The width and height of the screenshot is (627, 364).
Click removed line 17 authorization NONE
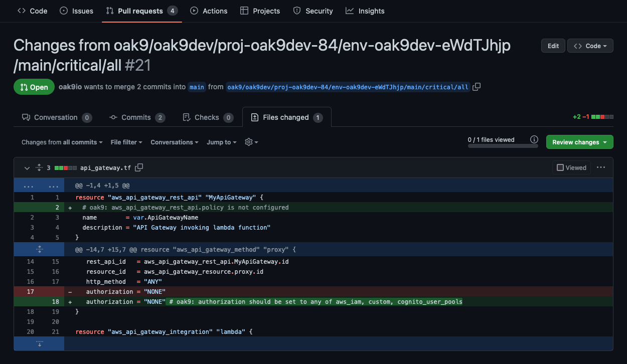click(125, 292)
